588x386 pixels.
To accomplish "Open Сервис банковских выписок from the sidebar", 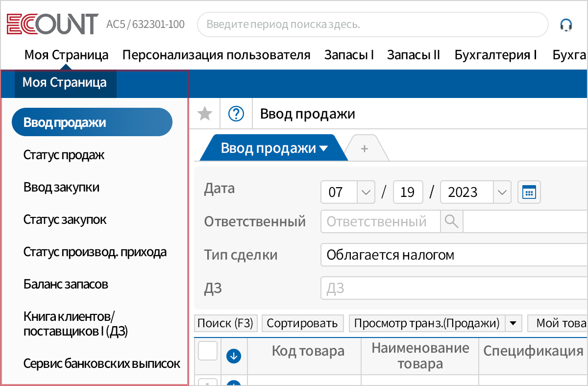I will coord(101,364).
